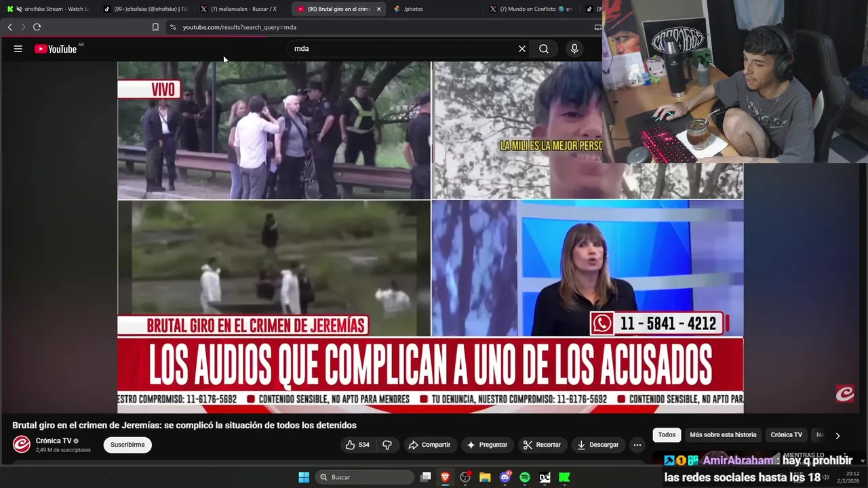868x488 pixels.
Task: Reload the page in the browser
Action: click(37, 27)
